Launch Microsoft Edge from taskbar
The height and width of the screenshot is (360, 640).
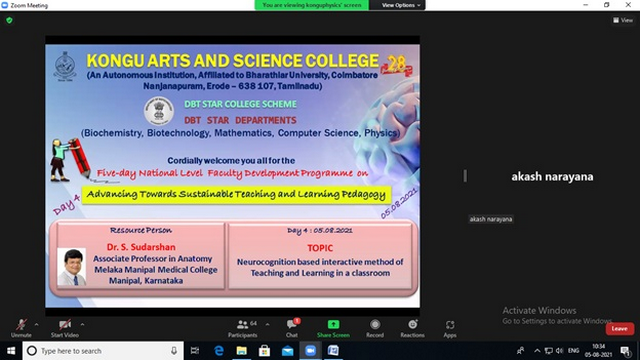pos(219,351)
